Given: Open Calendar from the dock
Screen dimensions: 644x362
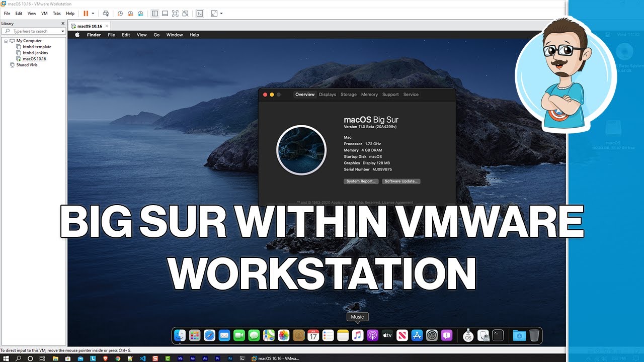Looking at the screenshot, I should click(313, 335).
